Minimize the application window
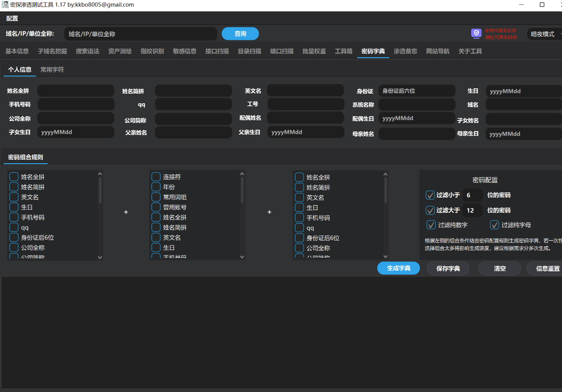 521,4
